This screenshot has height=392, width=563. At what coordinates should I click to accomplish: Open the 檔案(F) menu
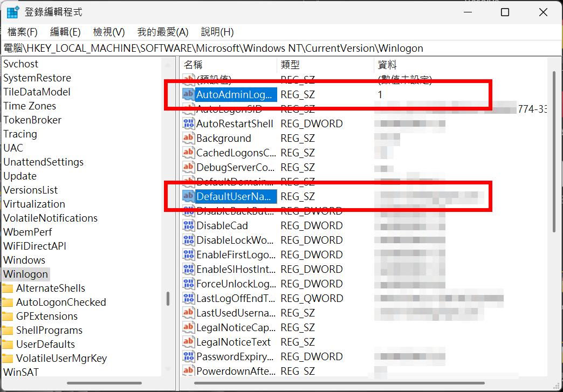point(22,32)
